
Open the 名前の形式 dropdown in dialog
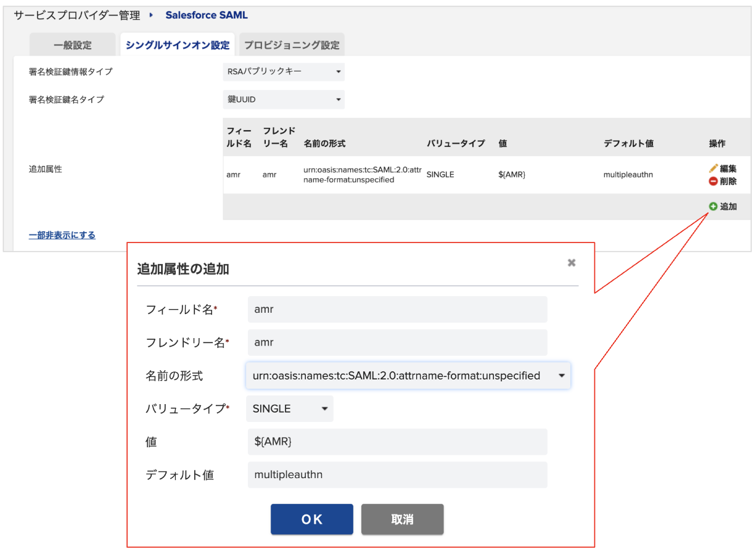(408, 376)
